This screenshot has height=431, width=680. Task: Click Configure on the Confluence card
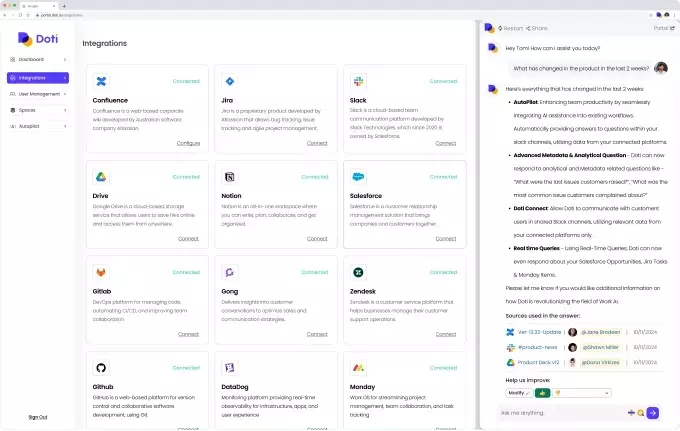(188, 143)
